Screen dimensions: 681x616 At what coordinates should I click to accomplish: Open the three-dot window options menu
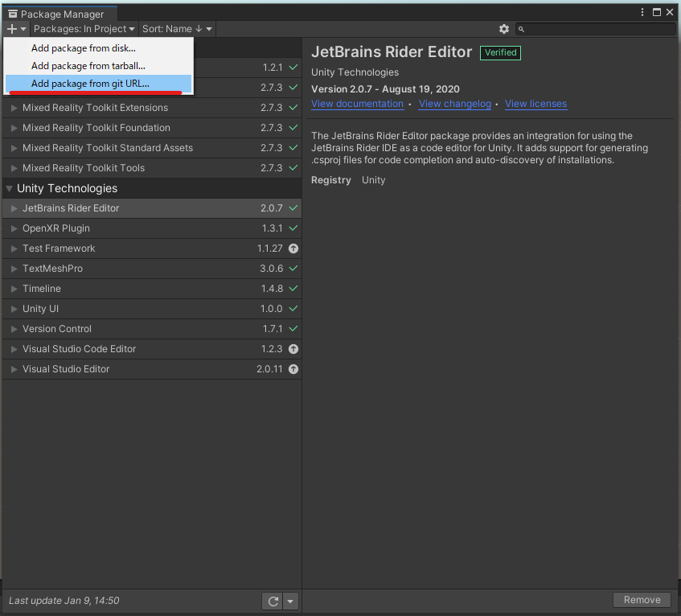pos(642,12)
